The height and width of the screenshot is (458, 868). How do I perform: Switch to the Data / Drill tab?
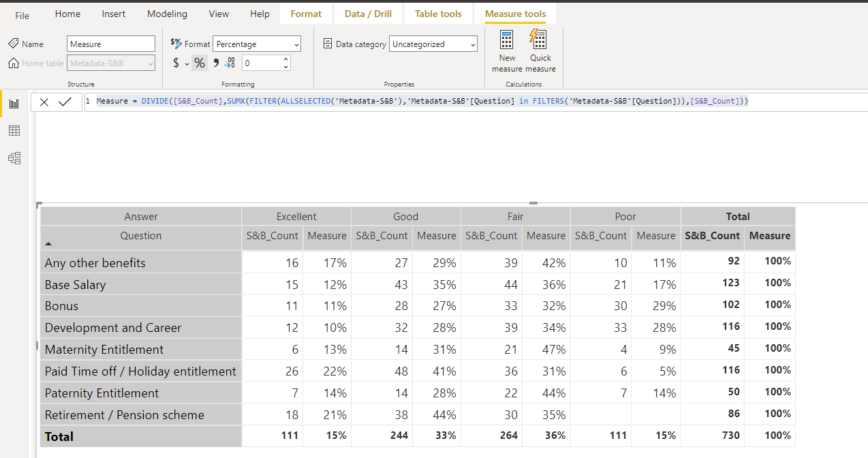[x=368, y=14]
